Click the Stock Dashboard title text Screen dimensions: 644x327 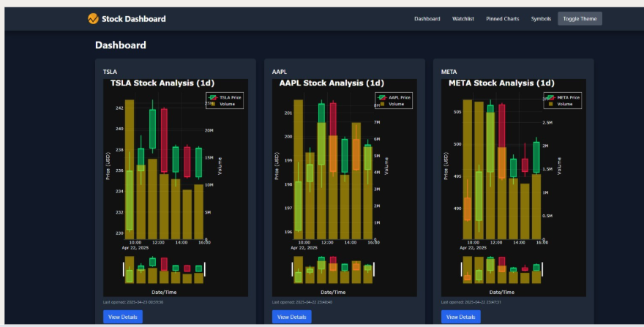tap(134, 19)
